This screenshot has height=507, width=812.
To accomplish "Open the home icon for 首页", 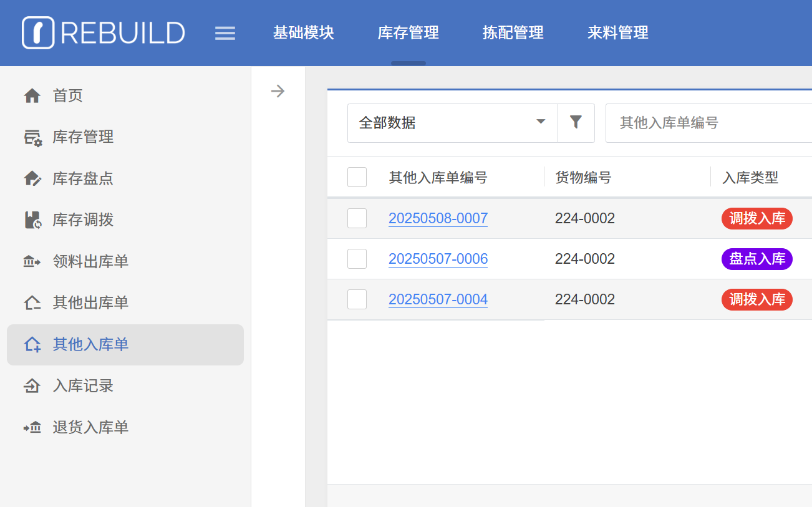I will click(x=32, y=95).
